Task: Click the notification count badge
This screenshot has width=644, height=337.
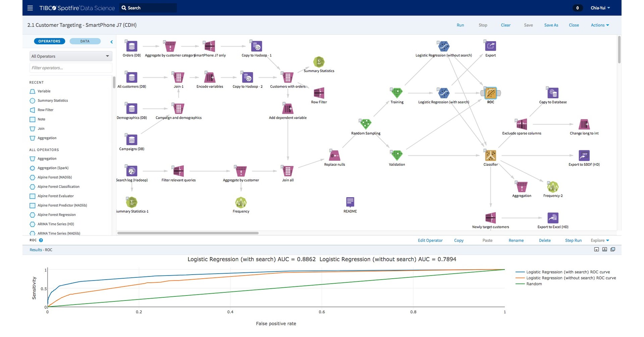Action: point(577,8)
